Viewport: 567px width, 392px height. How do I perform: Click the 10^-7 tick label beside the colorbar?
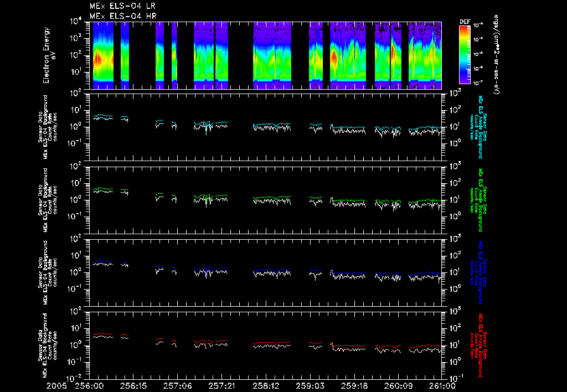click(478, 83)
